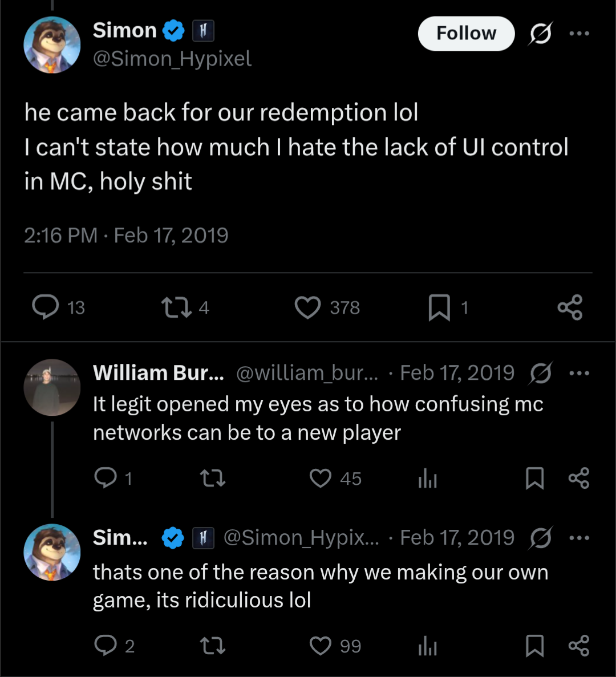
Task: Open @Simon_Hypixel handle link
Action: coord(172,59)
